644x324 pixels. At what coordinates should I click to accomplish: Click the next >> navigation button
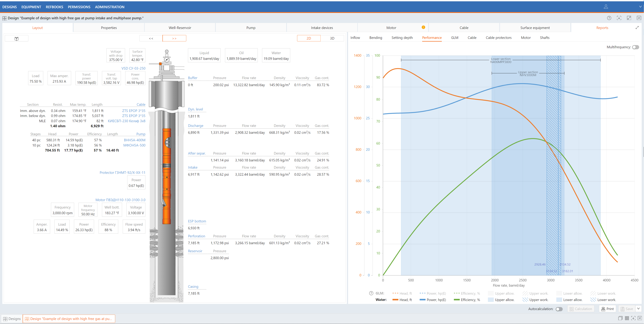(174, 38)
